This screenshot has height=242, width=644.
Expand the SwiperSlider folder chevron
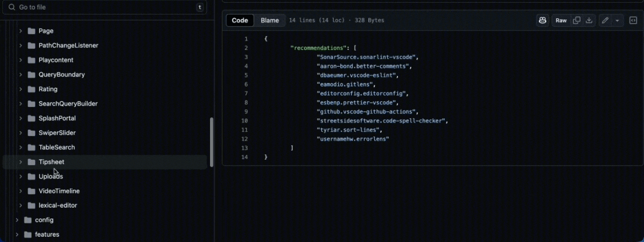[20, 133]
